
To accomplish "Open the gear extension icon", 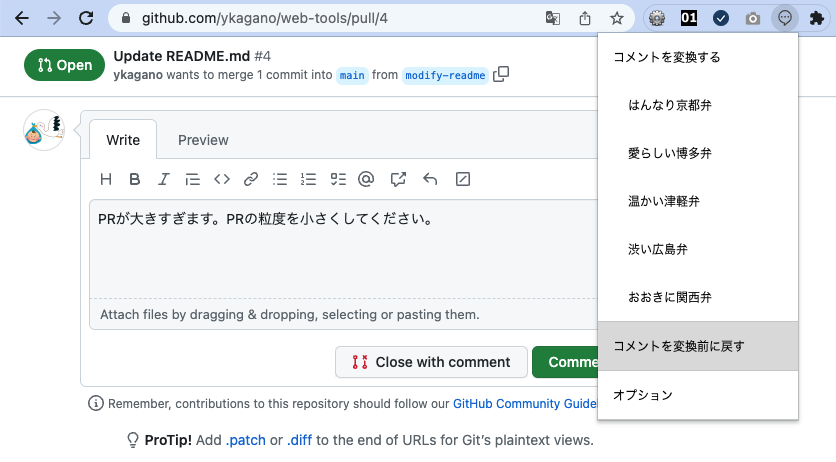I will pos(657,18).
